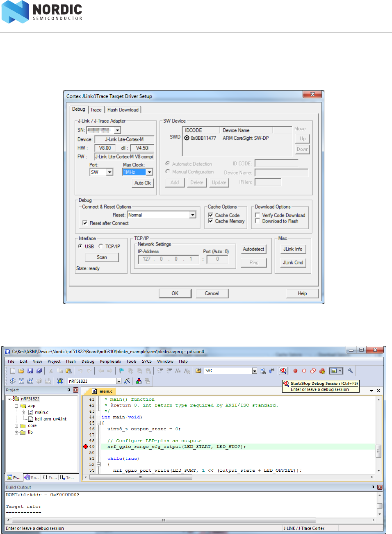This screenshot has height=534, width=392.
Task: Expand the lib folder in project tree
Action: [x=16, y=432]
